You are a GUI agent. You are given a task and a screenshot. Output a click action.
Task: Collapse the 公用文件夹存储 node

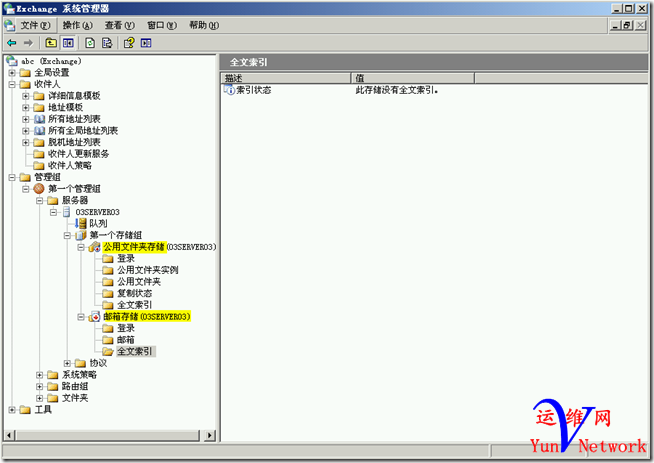(81, 247)
